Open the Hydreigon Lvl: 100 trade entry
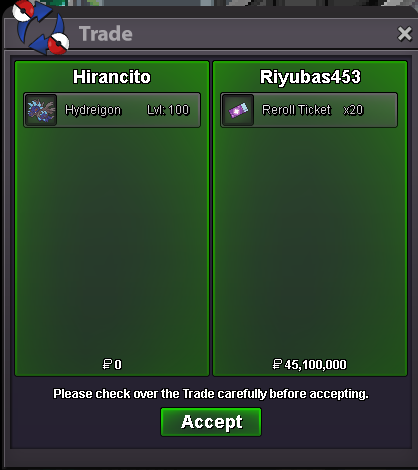 pos(112,110)
